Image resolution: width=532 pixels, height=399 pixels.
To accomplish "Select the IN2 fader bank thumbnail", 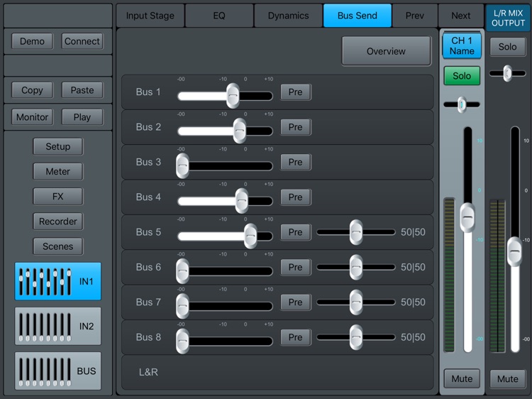I will 57,326.
